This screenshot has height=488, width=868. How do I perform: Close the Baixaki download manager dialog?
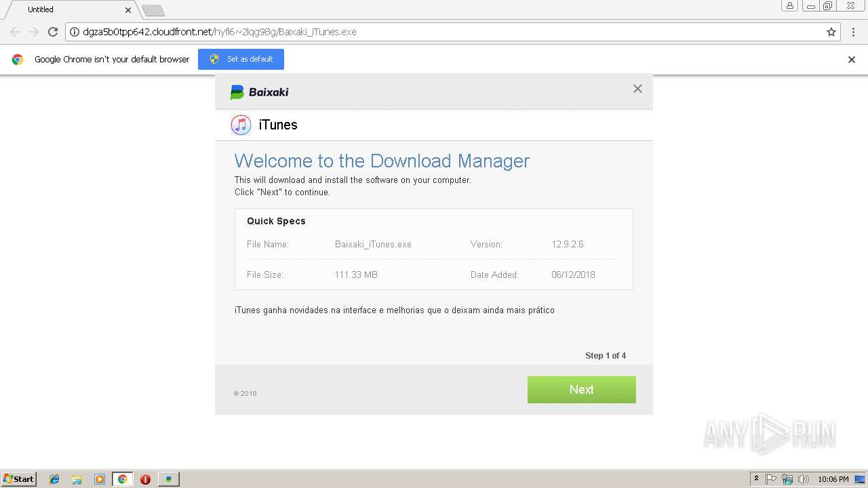click(x=637, y=89)
